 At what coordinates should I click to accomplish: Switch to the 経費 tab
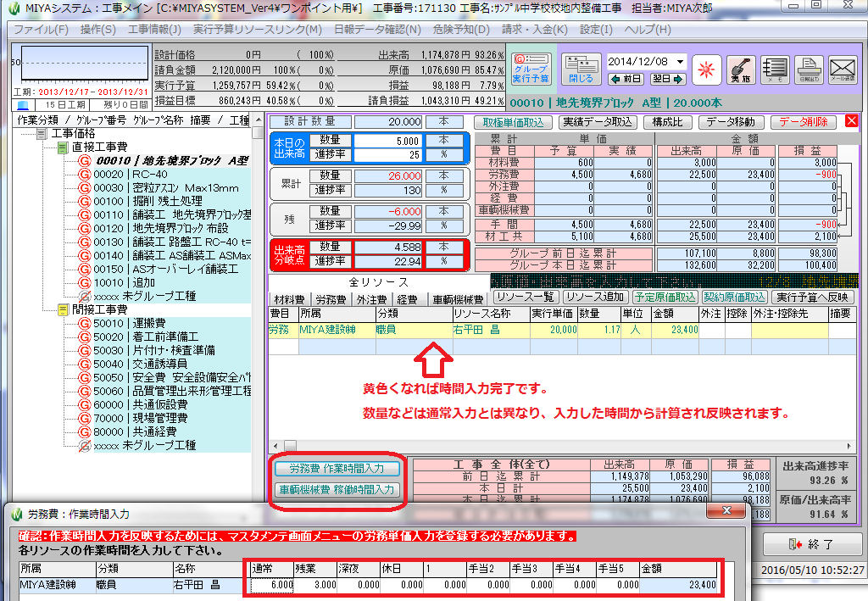click(x=408, y=299)
